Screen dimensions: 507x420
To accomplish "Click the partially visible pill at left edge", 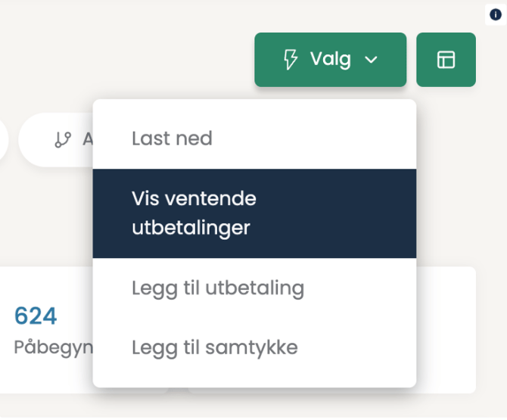I will pos(3,139).
